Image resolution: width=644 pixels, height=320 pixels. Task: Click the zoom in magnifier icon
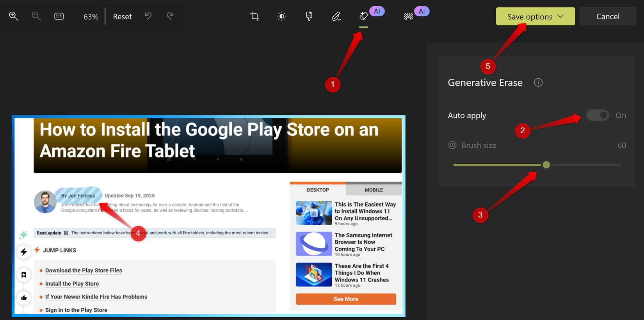pos(14,16)
